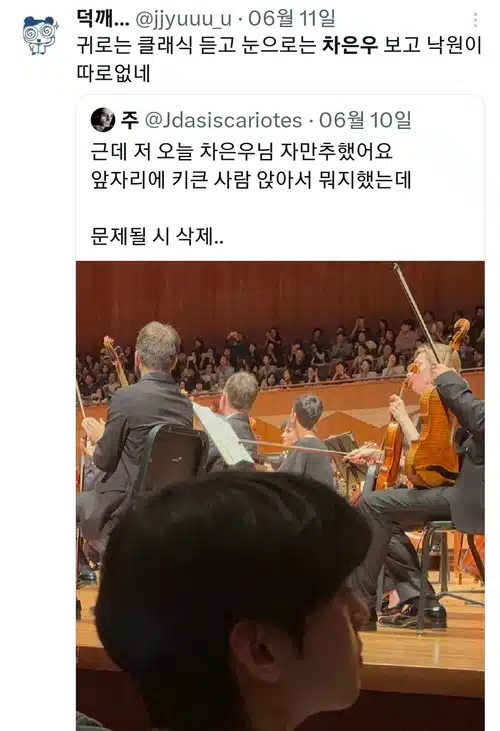The width and height of the screenshot is (500, 731).
Task: Open the panda cartoon profile avatar
Action: pos(40,34)
